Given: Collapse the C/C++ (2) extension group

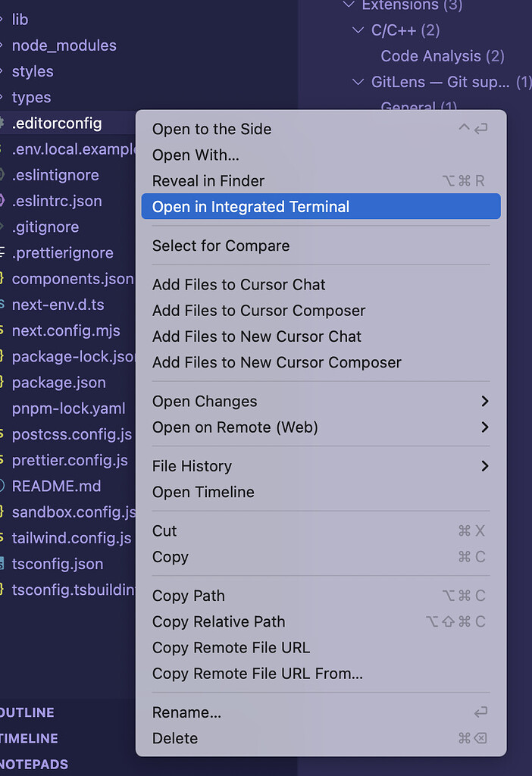Looking at the screenshot, I should click(x=357, y=31).
